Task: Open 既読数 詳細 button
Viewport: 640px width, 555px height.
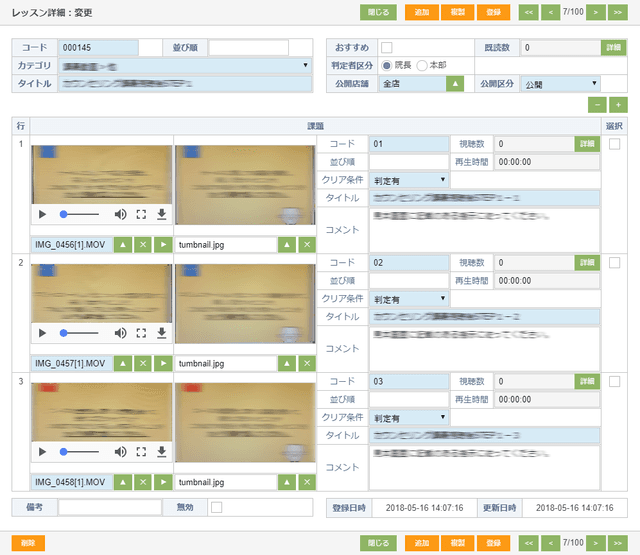Action: pyautogui.click(x=613, y=48)
